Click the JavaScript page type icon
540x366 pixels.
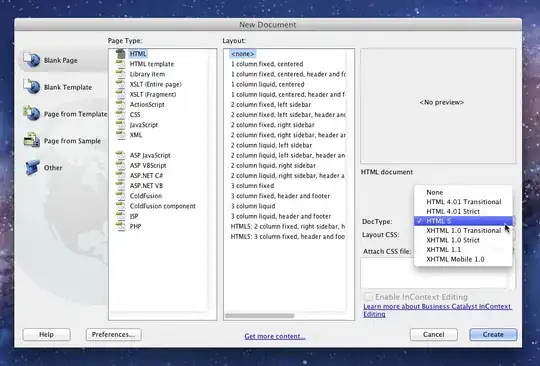click(121, 125)
